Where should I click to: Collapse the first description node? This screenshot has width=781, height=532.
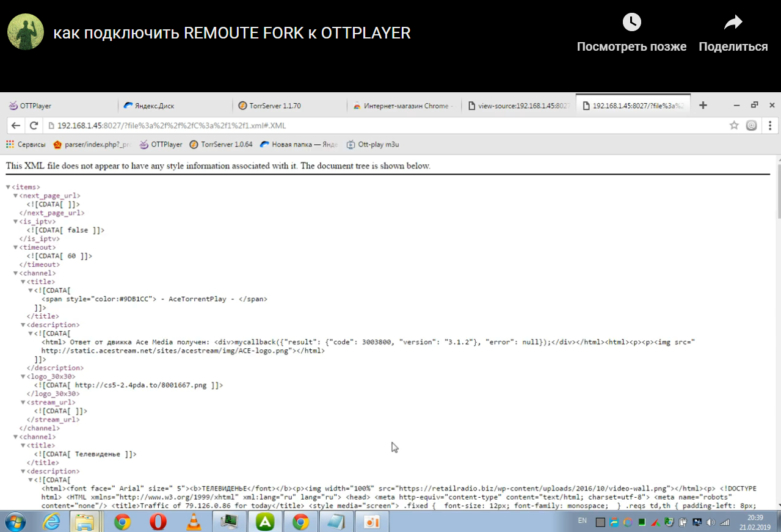[x=23, y=325]
